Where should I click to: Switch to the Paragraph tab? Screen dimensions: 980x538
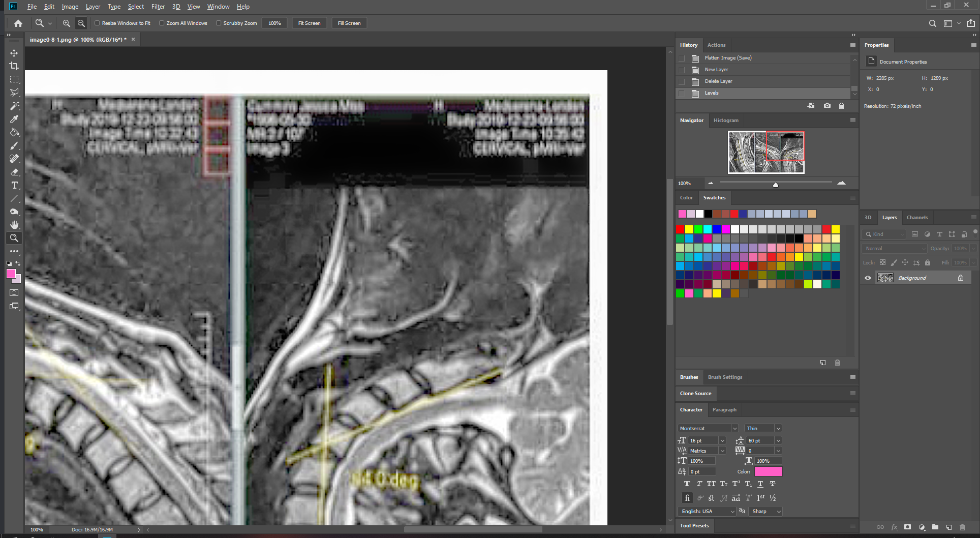[724, 410]
